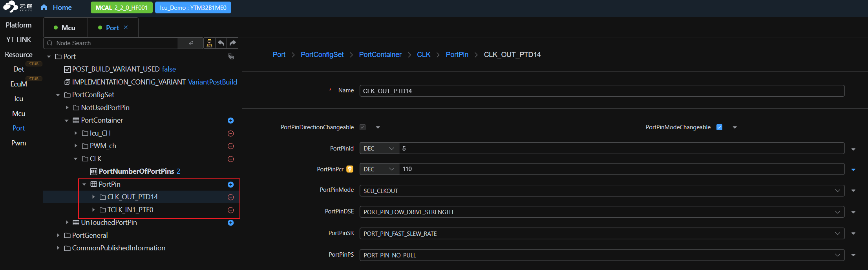The width and height of the screenshot is (868, 270).
Task: Expand the NotUsedPortPin tree node
Action: [x=67, y=108]
